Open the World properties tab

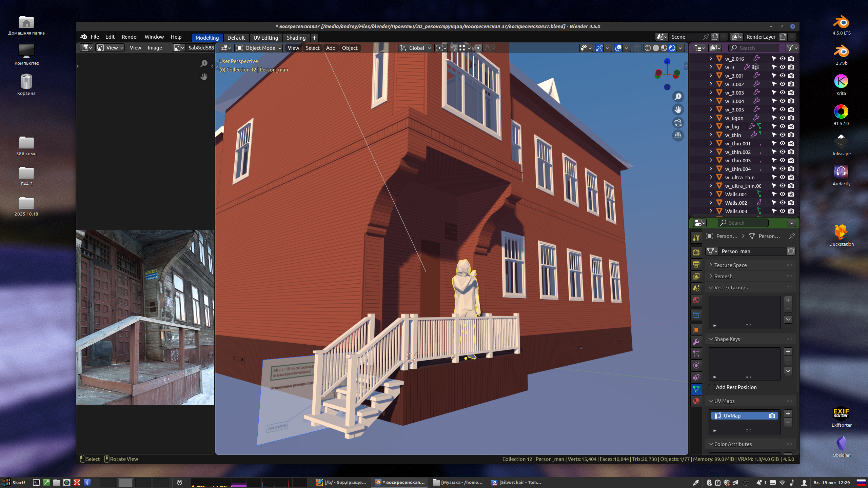pos(696,300)
